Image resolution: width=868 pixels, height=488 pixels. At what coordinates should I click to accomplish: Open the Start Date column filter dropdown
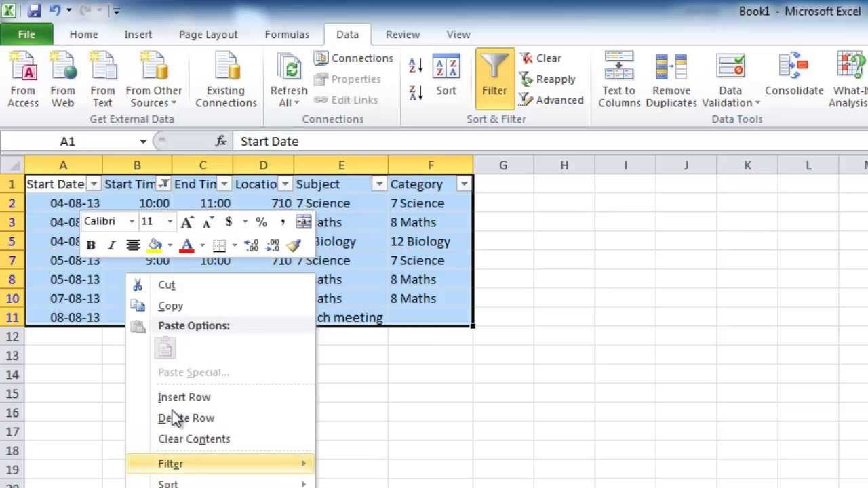pyautogui.click(x=94, y=184)
